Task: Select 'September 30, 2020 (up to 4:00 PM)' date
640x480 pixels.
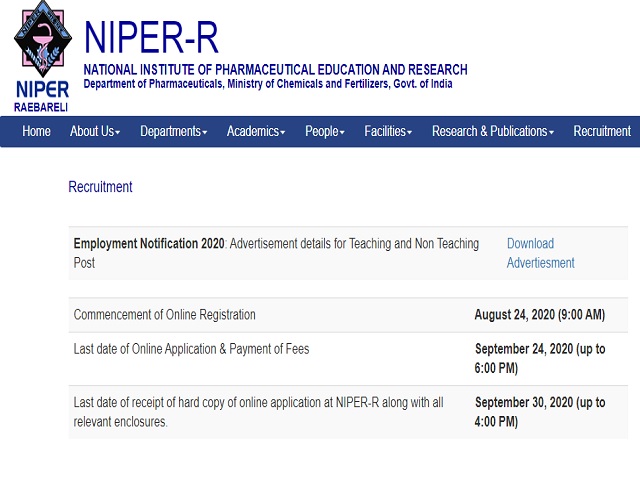Action: (x=540, y=412)
